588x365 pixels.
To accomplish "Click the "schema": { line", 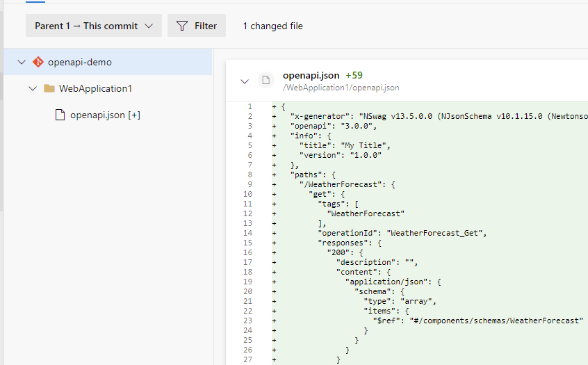I will (379, 292).
